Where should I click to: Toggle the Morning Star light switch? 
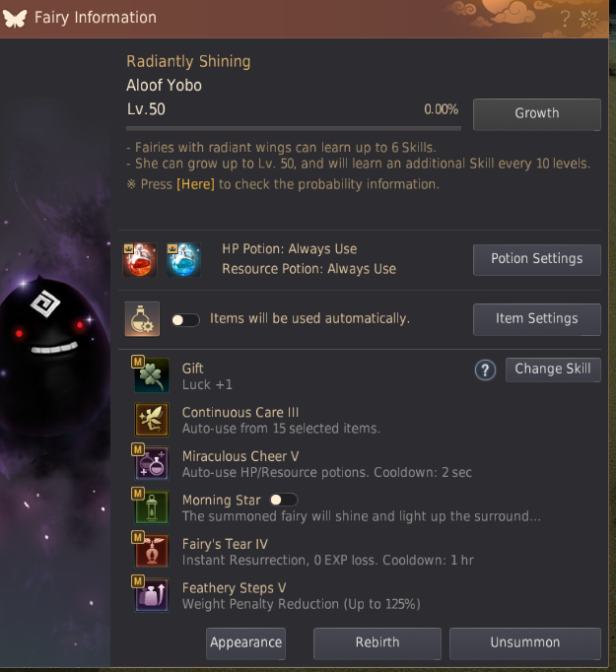click(284, 500)
